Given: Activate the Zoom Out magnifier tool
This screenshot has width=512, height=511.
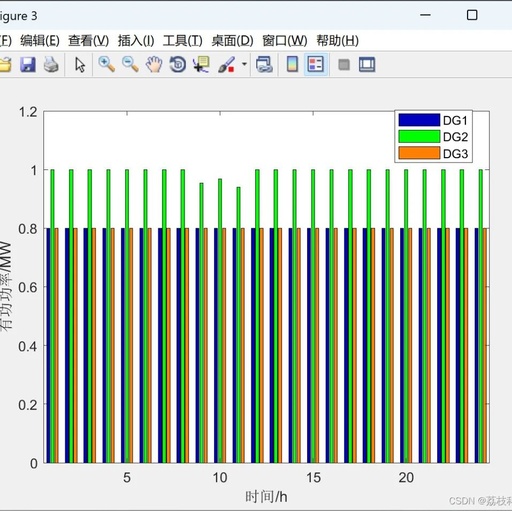Looking at the screenshot, I should tap(130, 64).
